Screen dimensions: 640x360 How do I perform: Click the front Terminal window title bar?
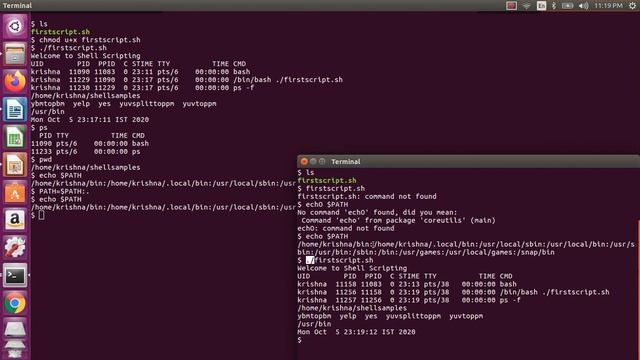click(469, 162)
